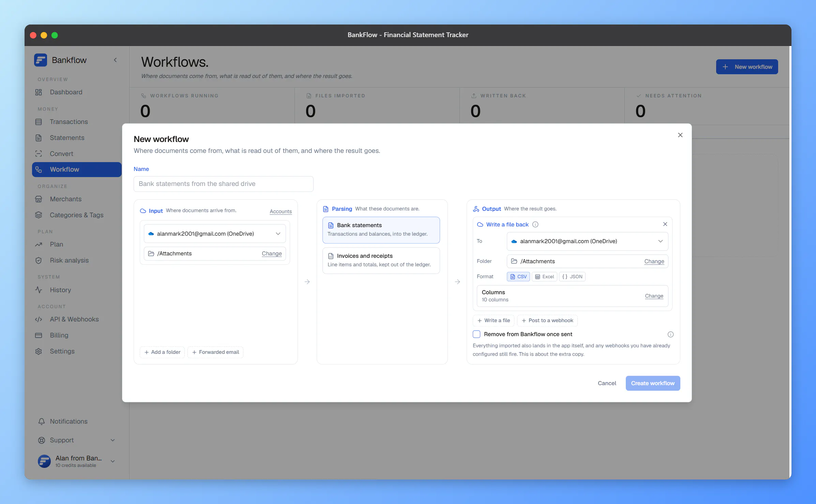This screenshot has width=816, height=504.
Task: Click Write a file button
Action: tap(494, 320)
